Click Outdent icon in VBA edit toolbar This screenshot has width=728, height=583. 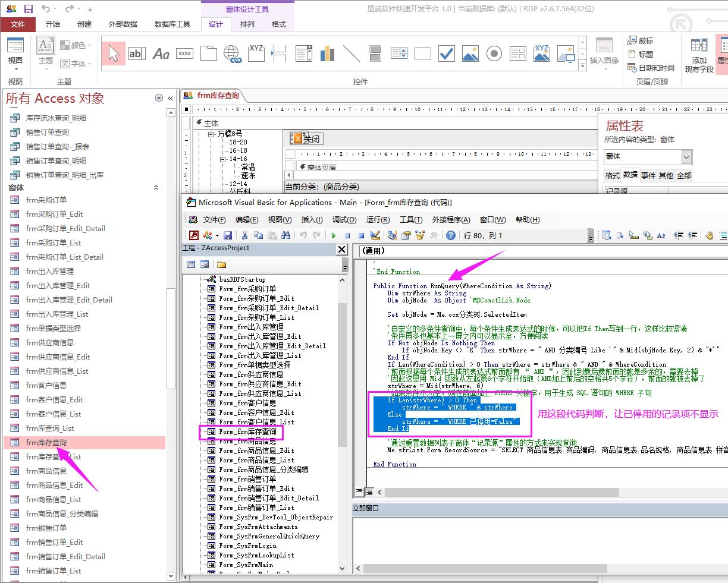(692, 235)
